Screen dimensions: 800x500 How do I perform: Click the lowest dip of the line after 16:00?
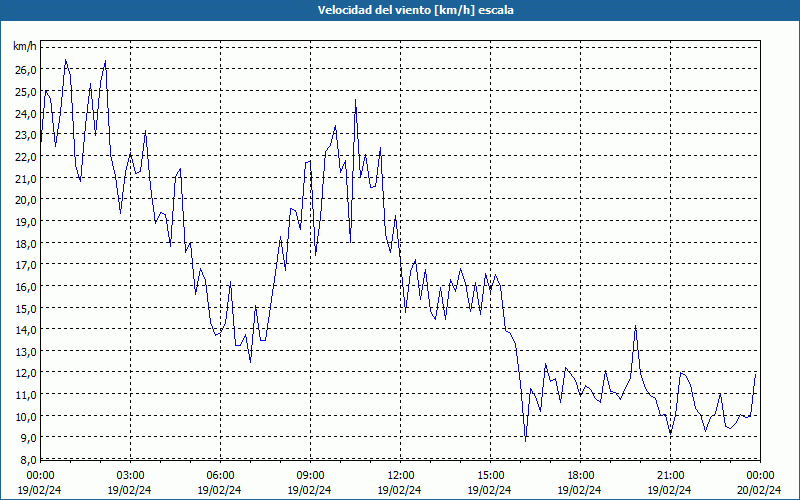pos(526,441)
